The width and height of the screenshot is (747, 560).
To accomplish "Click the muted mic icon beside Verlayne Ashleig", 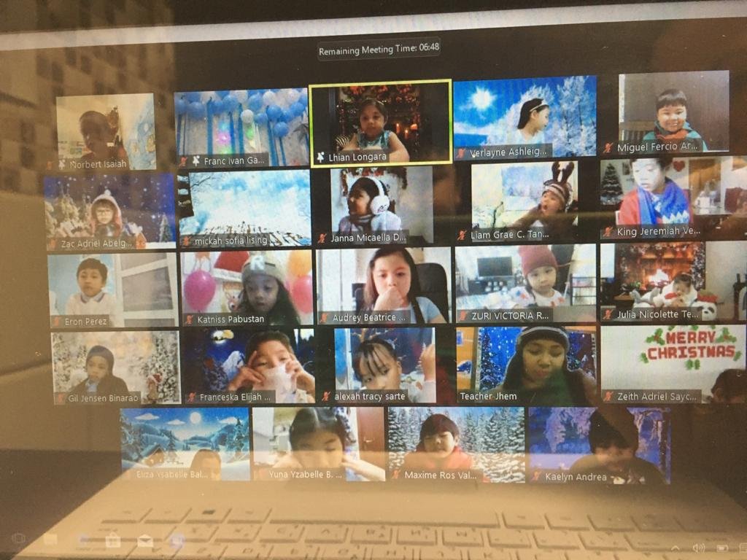I will pyautogui.click(x=461, y=153).
